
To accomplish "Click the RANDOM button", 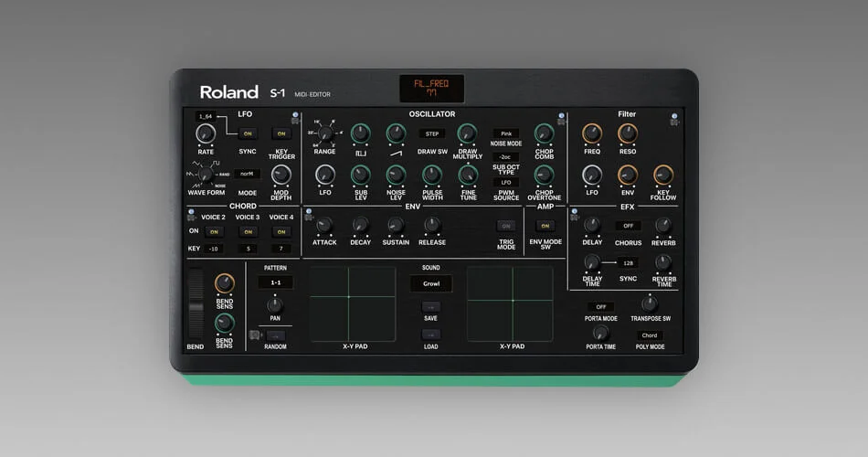I will (x=275, y=335).
